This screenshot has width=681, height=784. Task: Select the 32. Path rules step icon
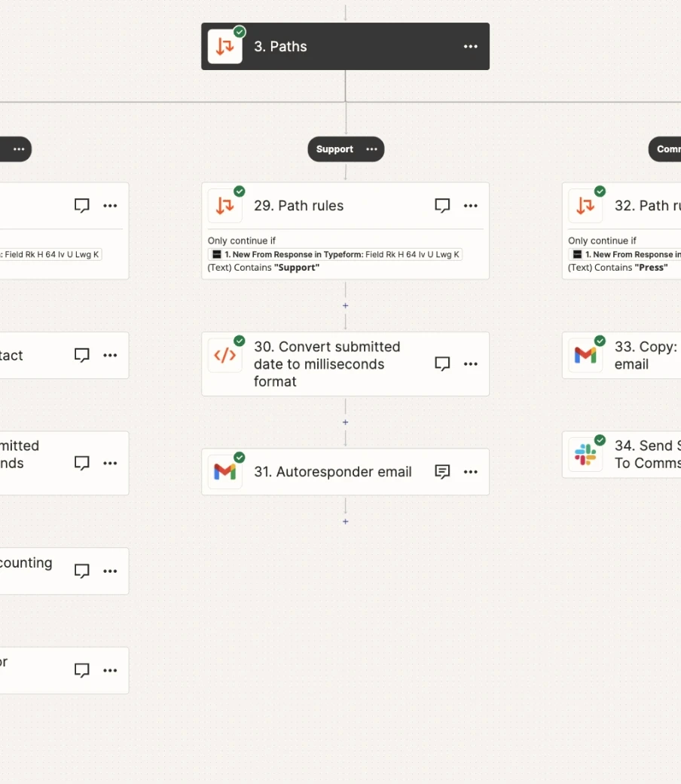(x=585, y=206)
